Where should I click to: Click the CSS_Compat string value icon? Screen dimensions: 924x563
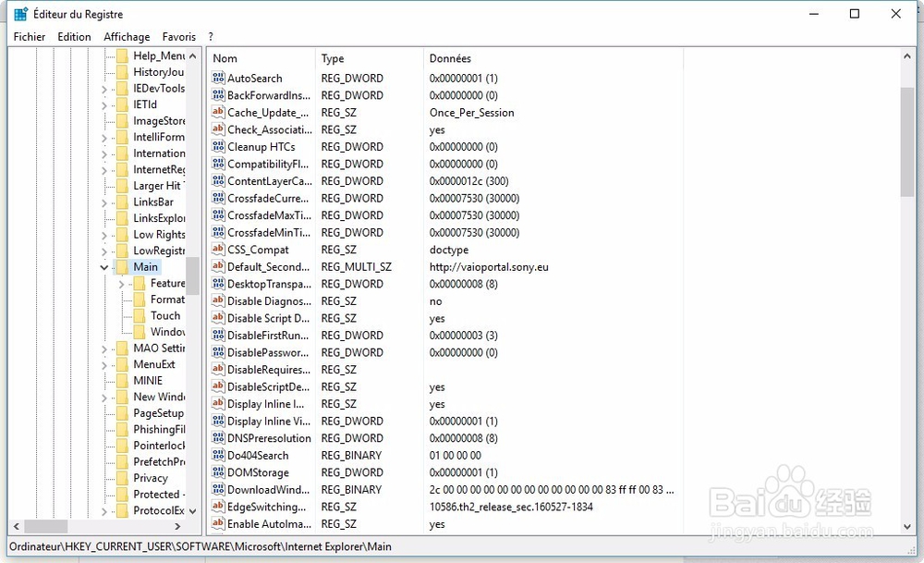[218, 250]
